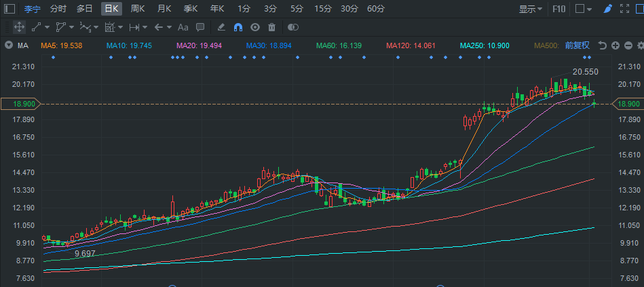
Task: Expand the polygon tool dropdown arrow
Action: 72,28
